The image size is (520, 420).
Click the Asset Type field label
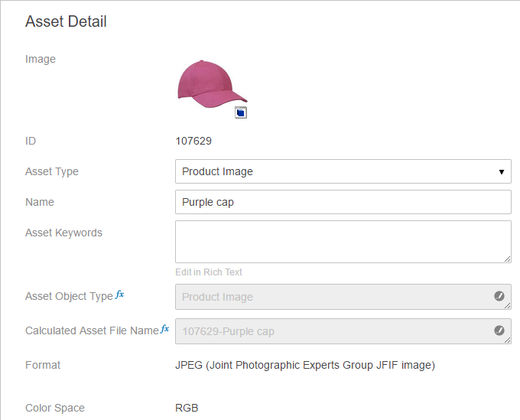pos(52,171)
